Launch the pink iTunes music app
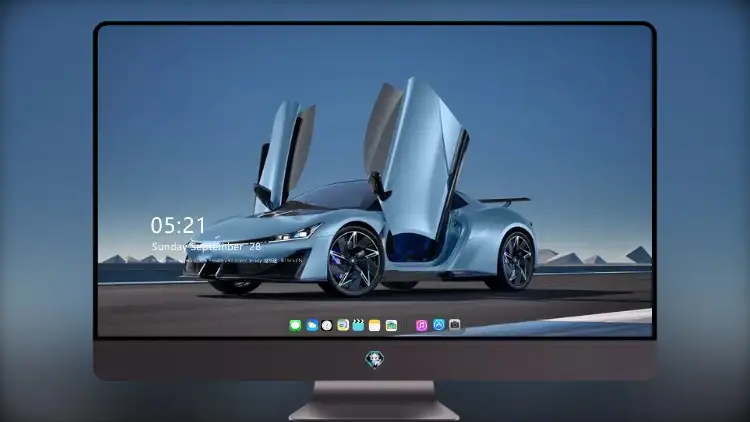750x422 pixels. tap(421, 325)
